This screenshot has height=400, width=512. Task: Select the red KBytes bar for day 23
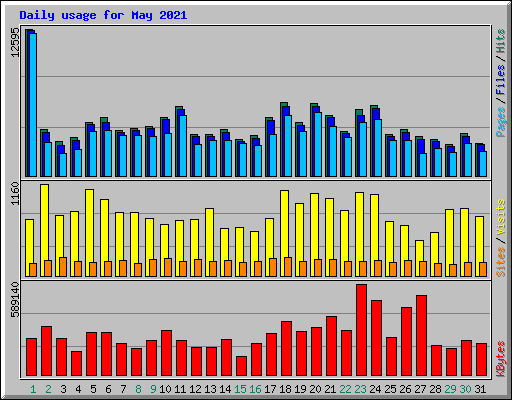coord(361,330)
